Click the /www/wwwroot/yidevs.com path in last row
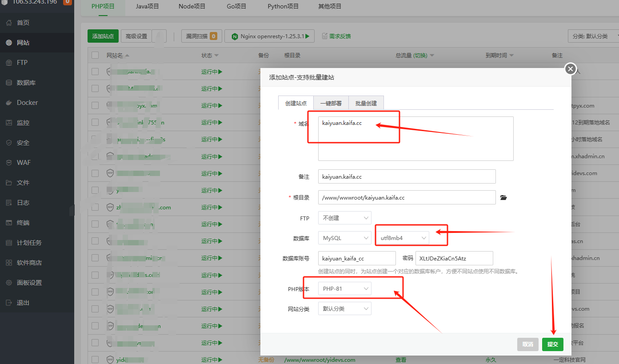619x364 pixels. [x=320, y=360]
